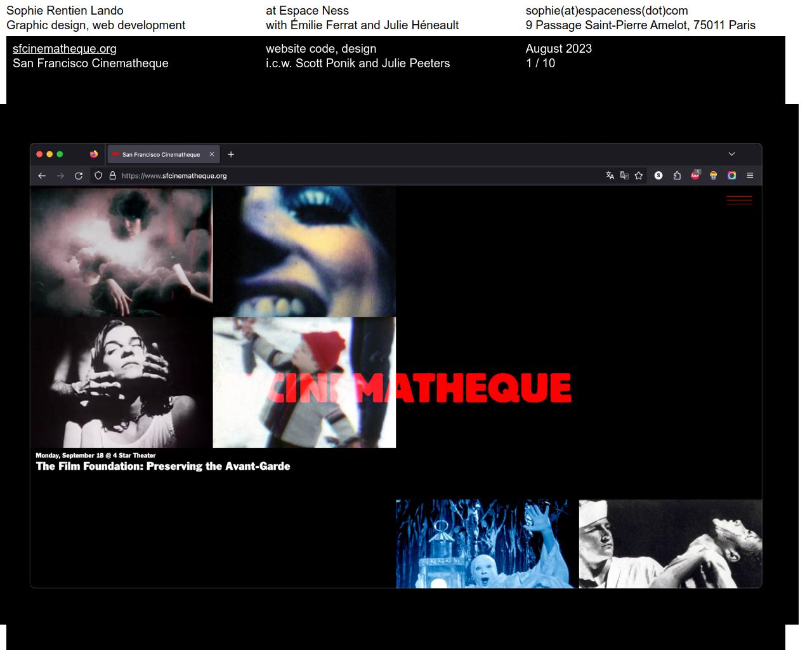Open the page translate icon in the URL bar
Viewport: 812px width, 650px height.
point(610,176)
